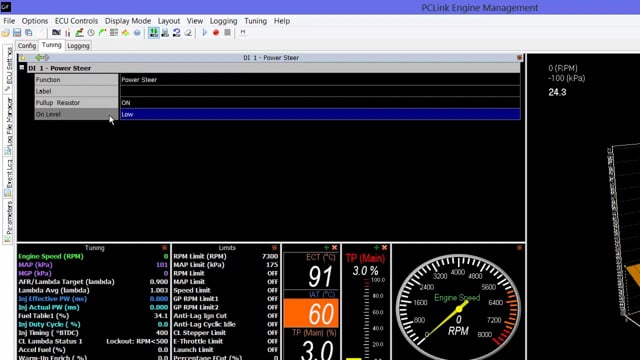Click AFR/Lambda Target (lambda) row
The width and height of the screenshot is (640, 360).
(93, 282)
